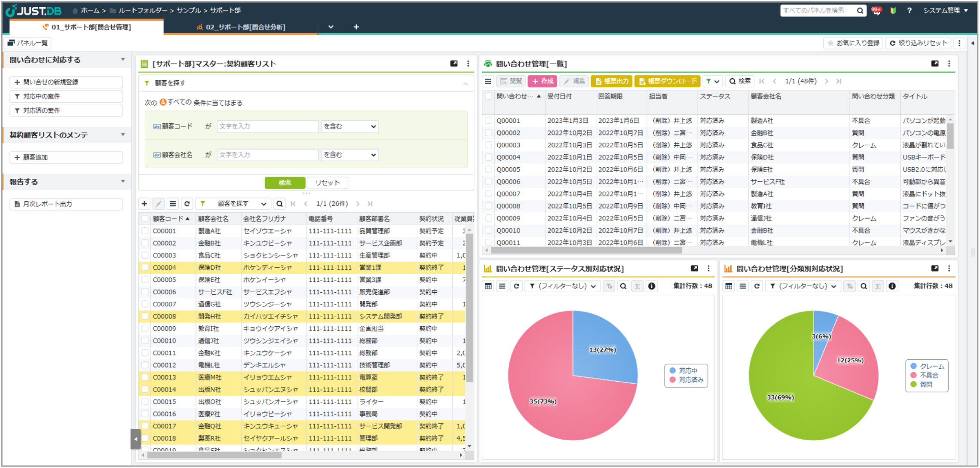The width and height of the screenshot is (980, 468).
Task: Open the hamburger menu in the 問い合わせ管理[一覧] toolbar
Action: tap(488, 81)
